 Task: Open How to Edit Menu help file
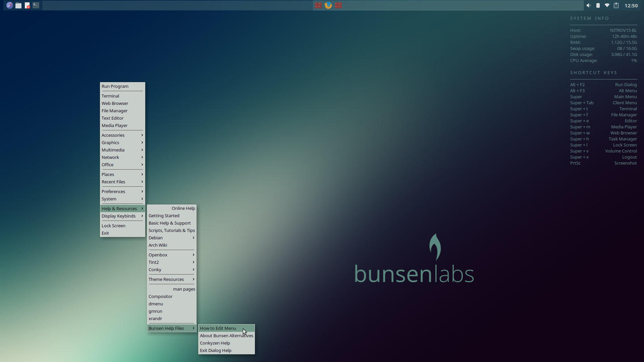click(226, 328)
